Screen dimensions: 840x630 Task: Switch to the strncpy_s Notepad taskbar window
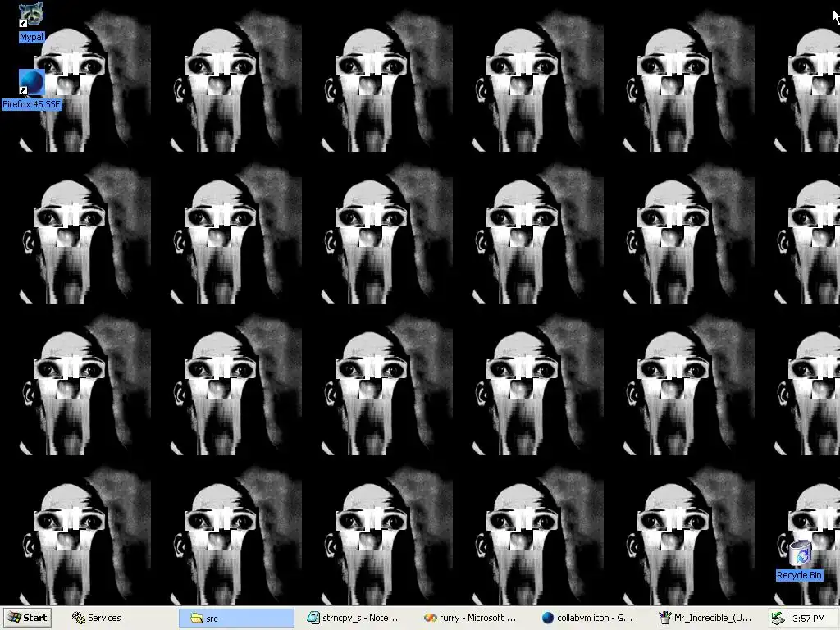(x=354, y=618)
